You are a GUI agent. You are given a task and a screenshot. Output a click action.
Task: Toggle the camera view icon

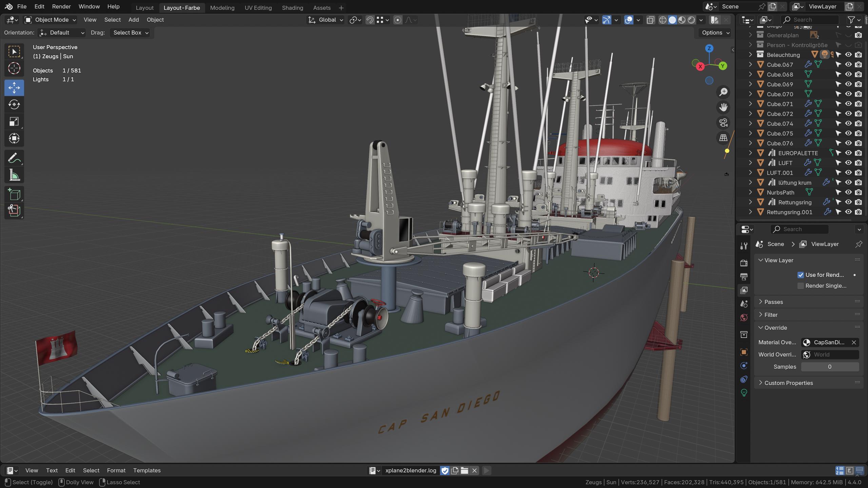[x=723, y=122]
